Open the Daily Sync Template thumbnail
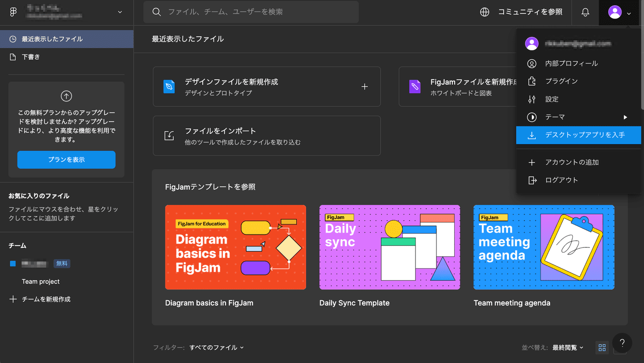This screenshot has height=363, width=644. coord(389,247)
